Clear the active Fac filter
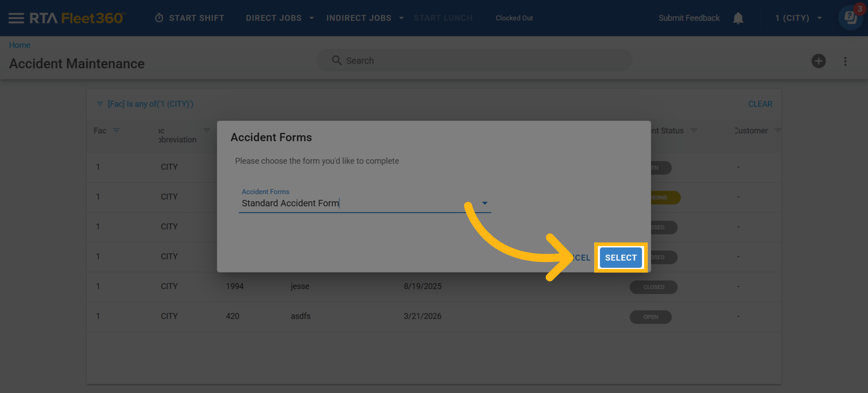The width and height of the screenshot is (868, 393). point(760,104)
